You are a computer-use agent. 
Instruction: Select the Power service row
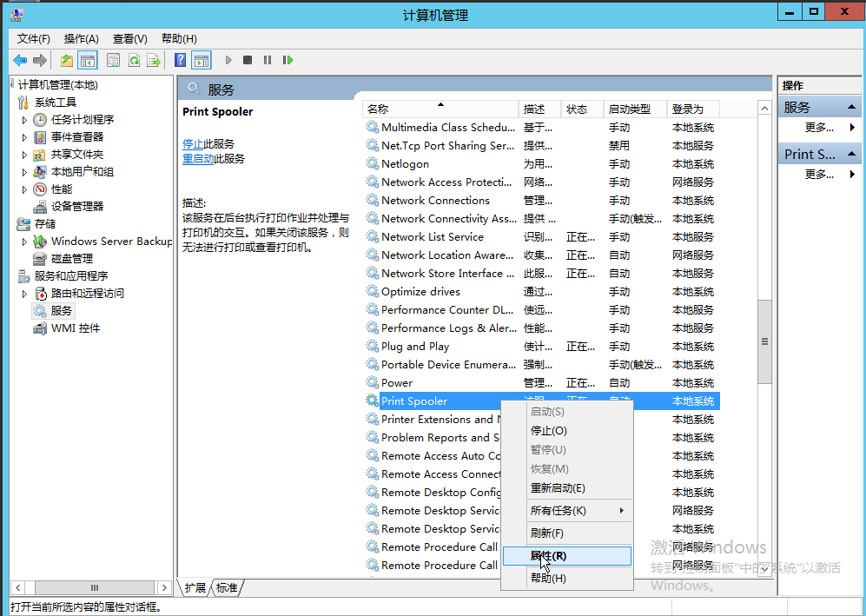tap(541, 383)
